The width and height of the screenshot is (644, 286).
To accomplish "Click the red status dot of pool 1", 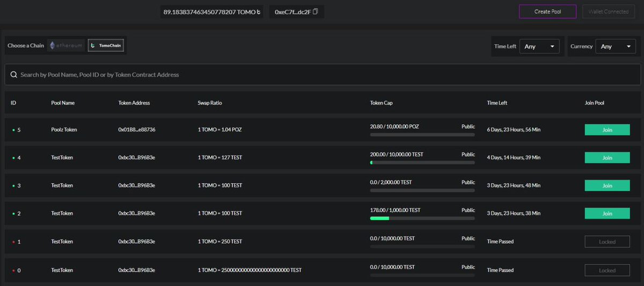I will (13, 242).
